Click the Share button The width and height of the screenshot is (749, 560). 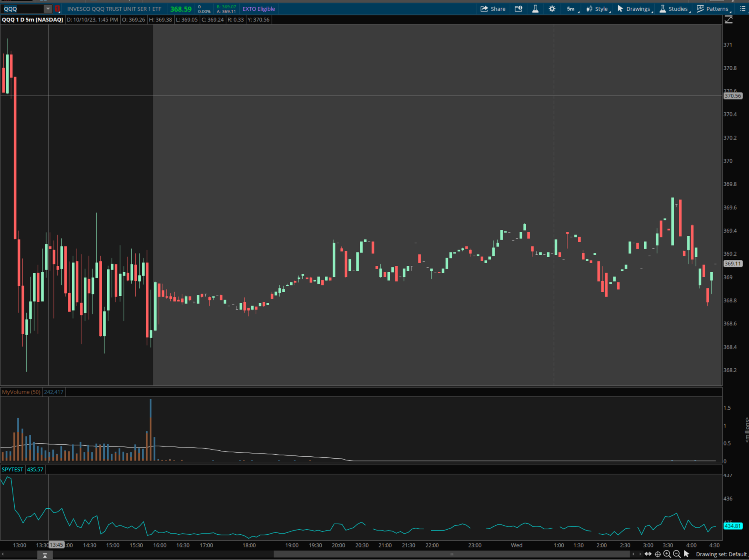pyautogui.click(x=493, y=9)
